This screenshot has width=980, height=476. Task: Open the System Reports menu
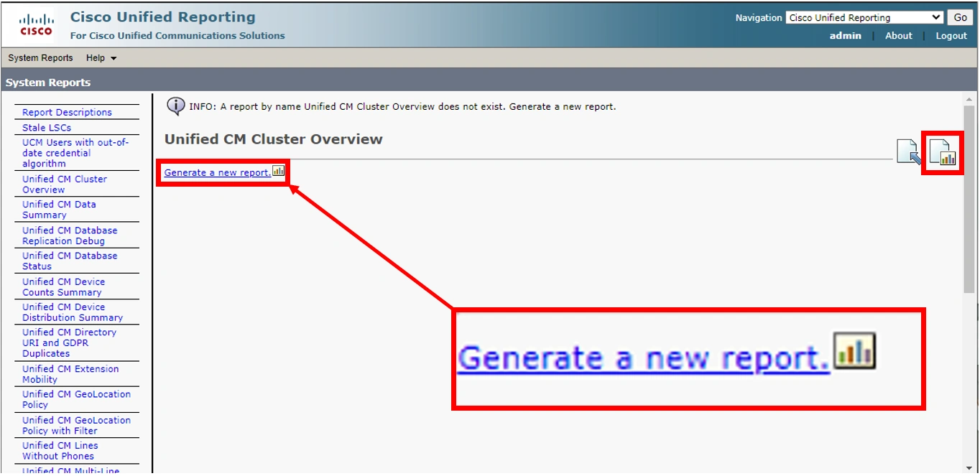(40, 58)
